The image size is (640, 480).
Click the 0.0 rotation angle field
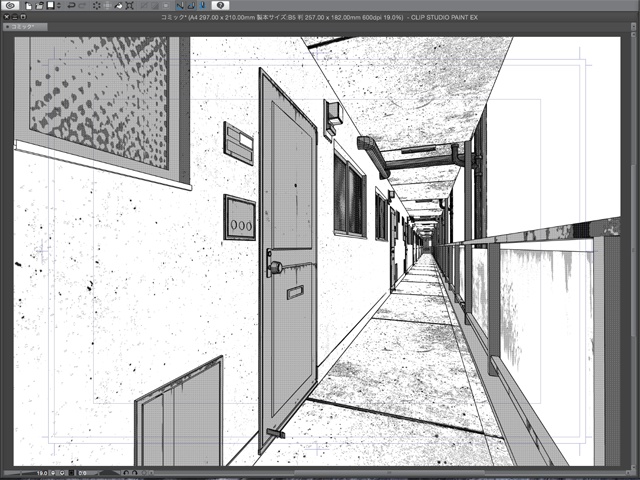click(82, 473)
